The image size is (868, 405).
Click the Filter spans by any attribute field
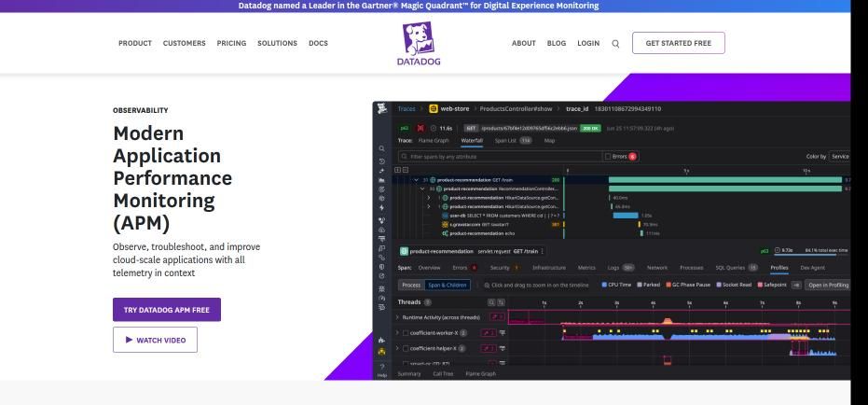501,157
